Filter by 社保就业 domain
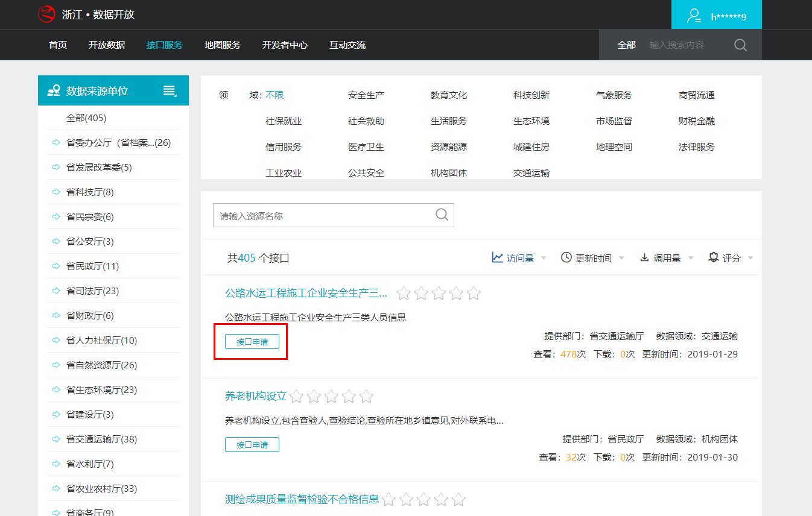 tap(284, 121)
